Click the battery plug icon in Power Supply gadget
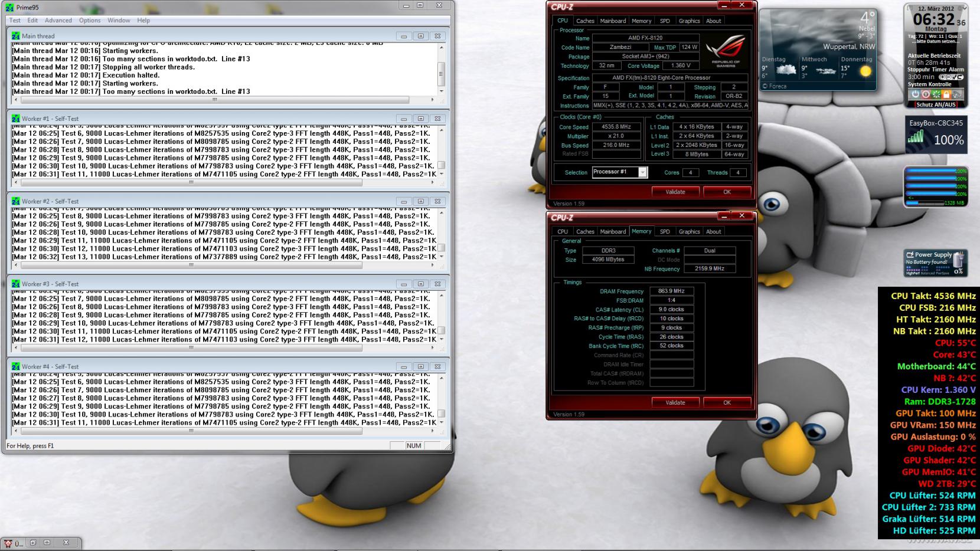 pyautogui.click(x=957, y=260)
